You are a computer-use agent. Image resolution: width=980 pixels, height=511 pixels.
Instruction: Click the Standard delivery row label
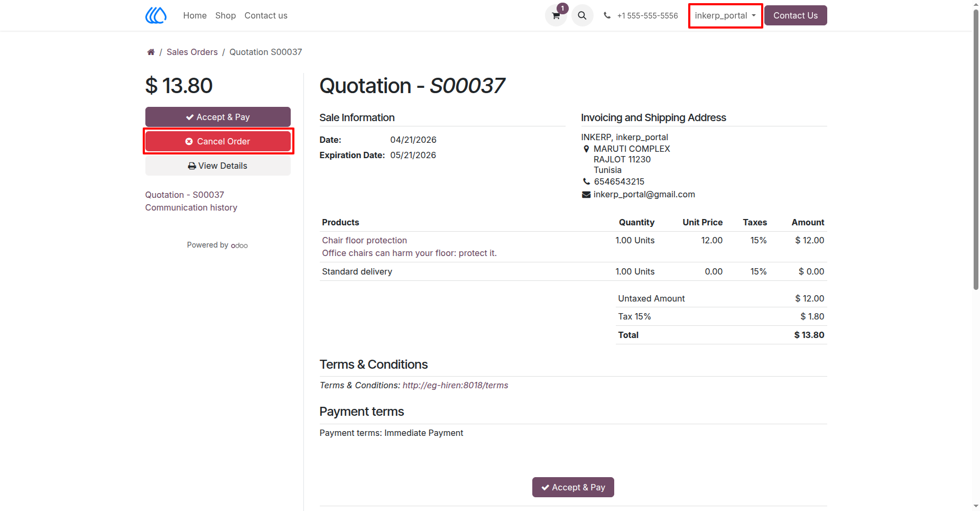pos(357,271)
